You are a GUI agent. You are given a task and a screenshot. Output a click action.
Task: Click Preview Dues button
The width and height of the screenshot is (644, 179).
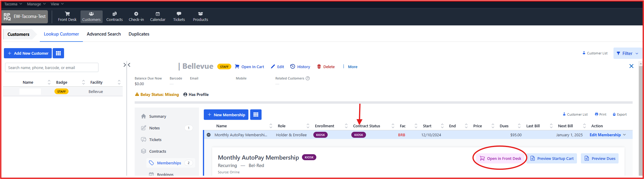[600, 158]
